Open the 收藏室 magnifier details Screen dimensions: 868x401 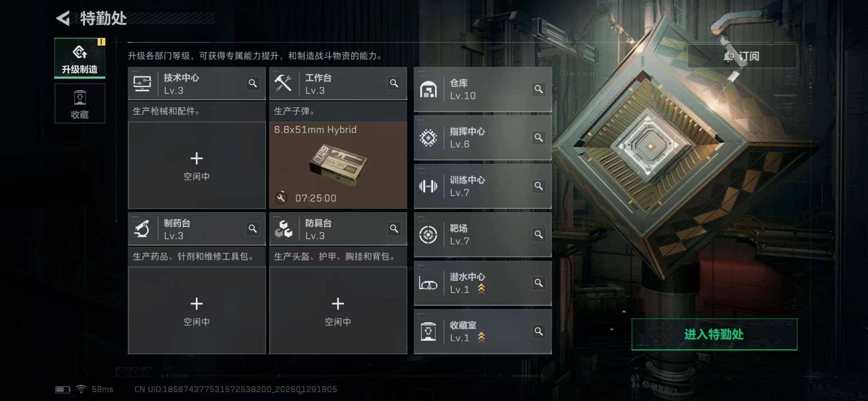click(539, 331)
